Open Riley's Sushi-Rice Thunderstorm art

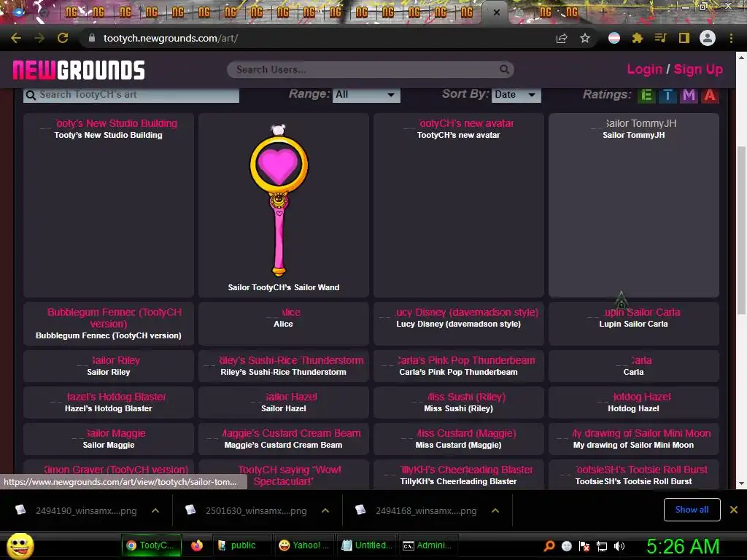pyautogui.click(x=284, y=366)
